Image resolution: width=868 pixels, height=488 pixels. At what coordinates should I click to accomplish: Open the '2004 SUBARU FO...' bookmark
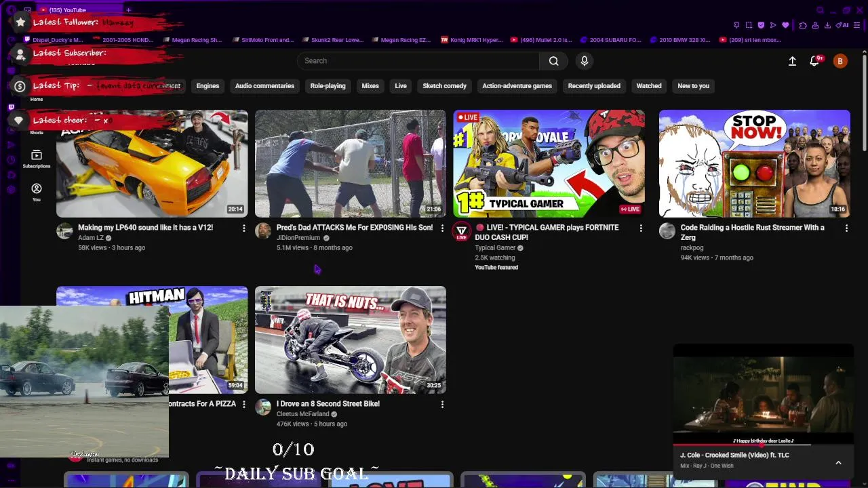[610, 40]
